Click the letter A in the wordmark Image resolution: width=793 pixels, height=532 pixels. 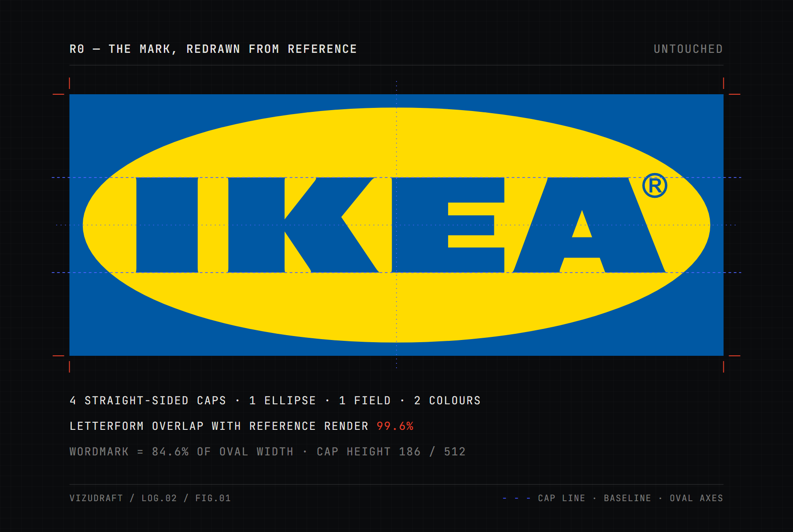click(x=589, y=225)
